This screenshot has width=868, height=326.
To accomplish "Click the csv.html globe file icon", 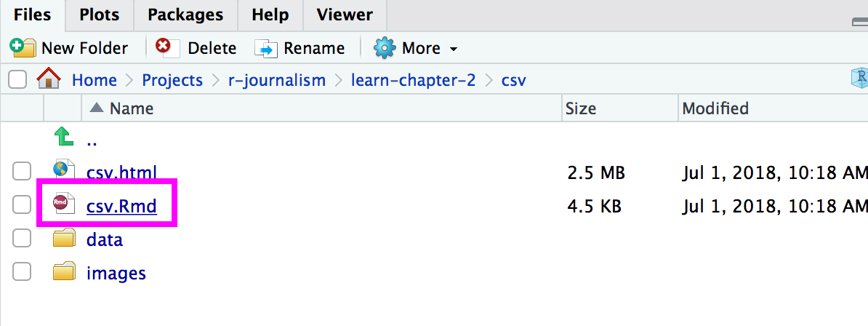I will coord(64,171).
